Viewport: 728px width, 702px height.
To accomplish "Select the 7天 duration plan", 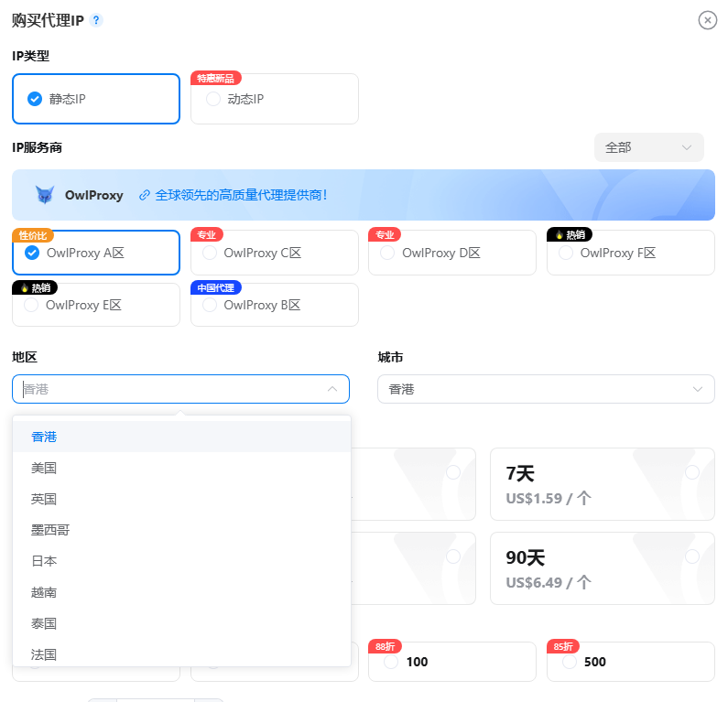I will tap(602, 485).
